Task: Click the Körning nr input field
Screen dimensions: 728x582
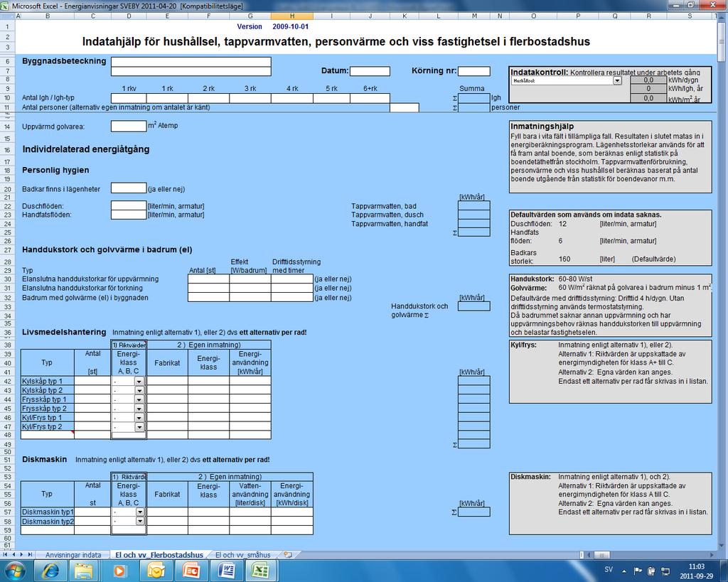Action: [474, 71]
